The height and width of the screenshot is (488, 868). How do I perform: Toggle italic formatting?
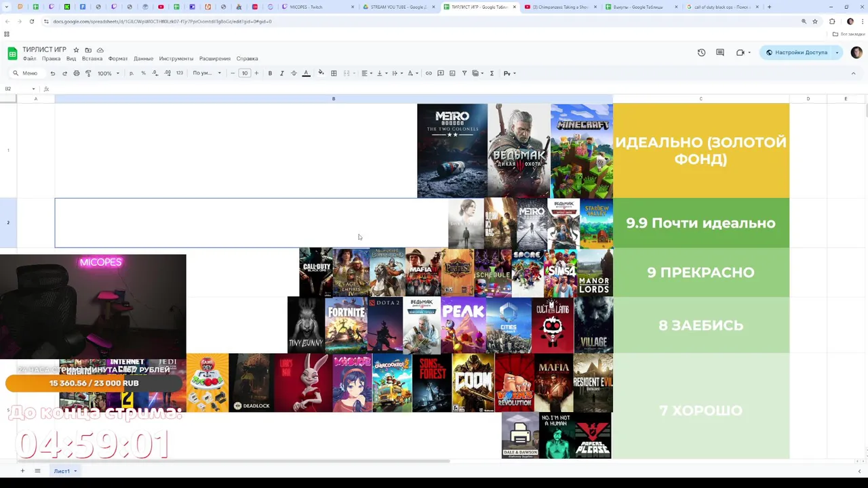tap(282, 73)
